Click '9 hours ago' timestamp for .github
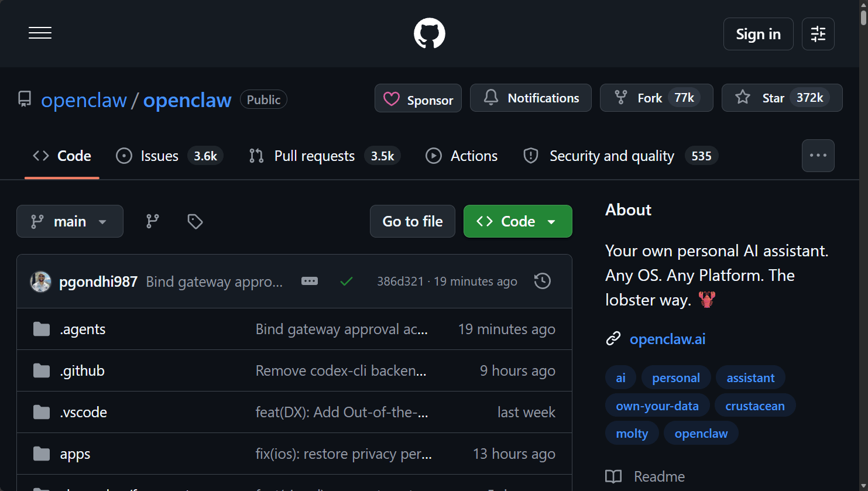 pyautogui.click(x=517, y=371)
